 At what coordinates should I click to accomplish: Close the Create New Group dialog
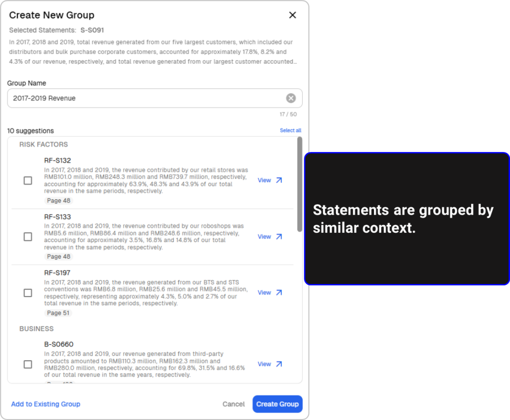coord(292,15)
